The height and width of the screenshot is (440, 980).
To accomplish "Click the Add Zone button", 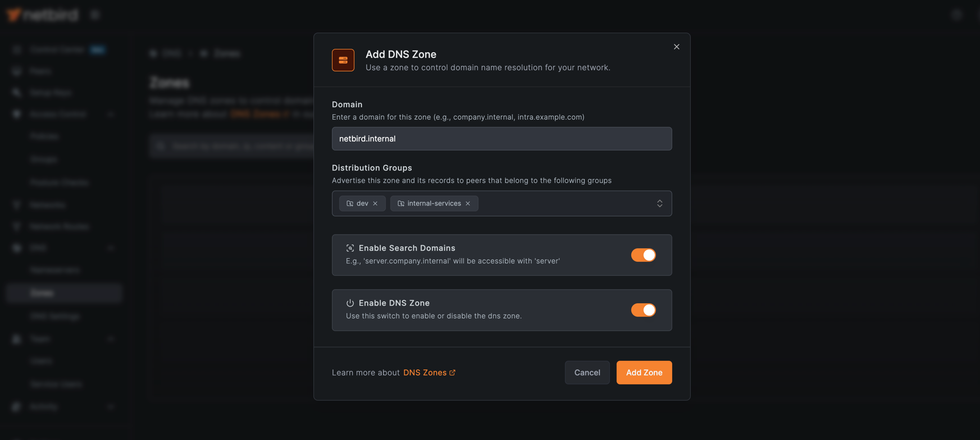I will click(x=644, y=372).
